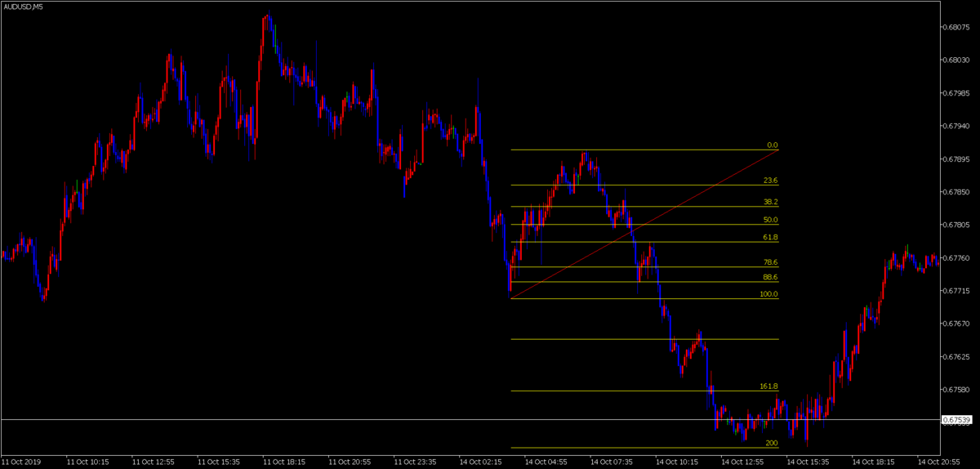Click the 0.67760 price axis label
980x469 pixels.
956,257
